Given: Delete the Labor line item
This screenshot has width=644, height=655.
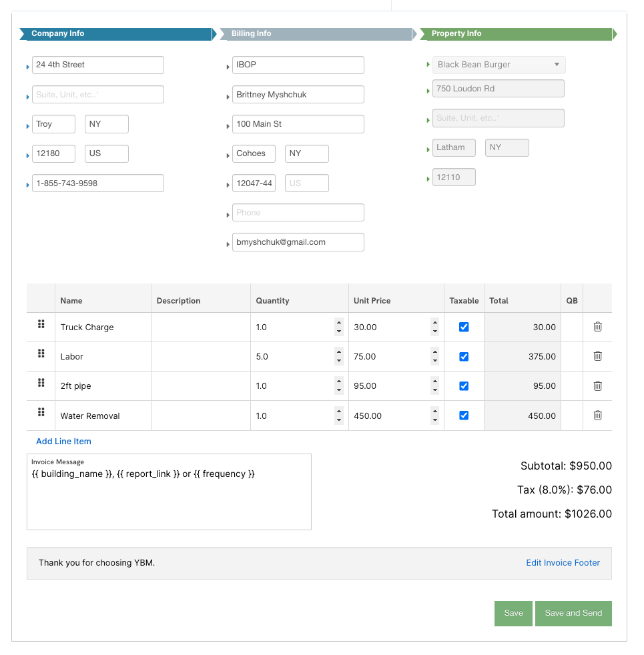Looking at the screenshot, I should pyautogui.click(x=597, y=356).
